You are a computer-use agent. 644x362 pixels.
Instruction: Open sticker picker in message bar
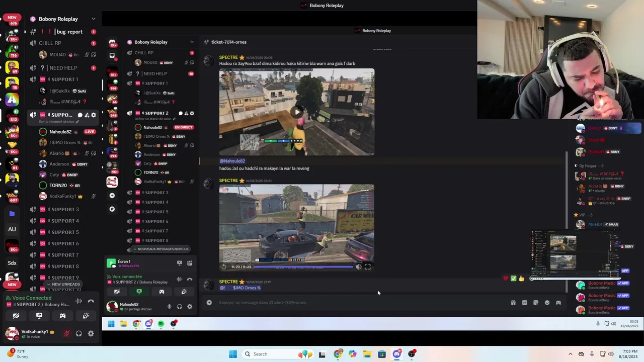tap(536, 303)
